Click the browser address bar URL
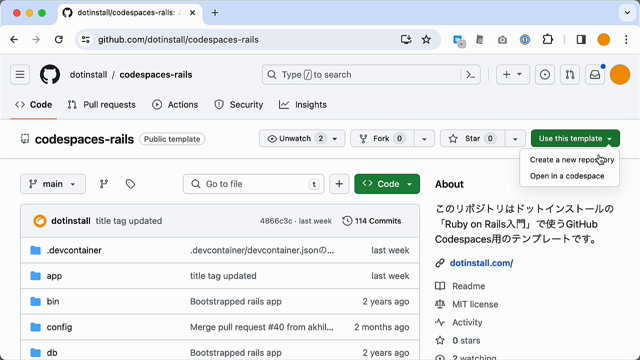 [178, 40]
